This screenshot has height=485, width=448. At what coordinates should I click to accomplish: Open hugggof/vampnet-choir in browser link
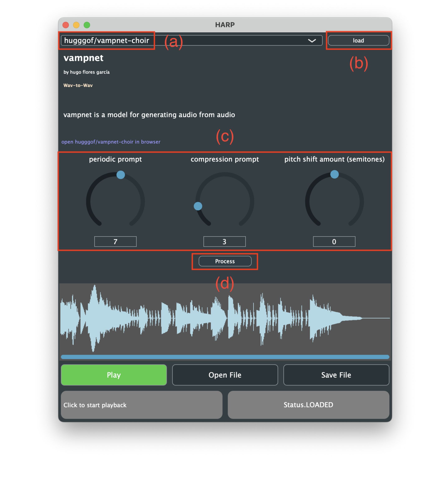coord(111,142)
